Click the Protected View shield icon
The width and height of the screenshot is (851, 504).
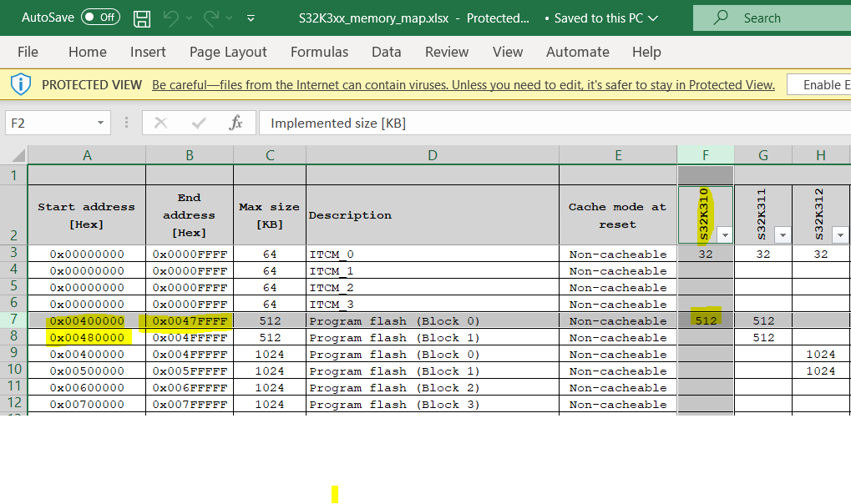20,84
